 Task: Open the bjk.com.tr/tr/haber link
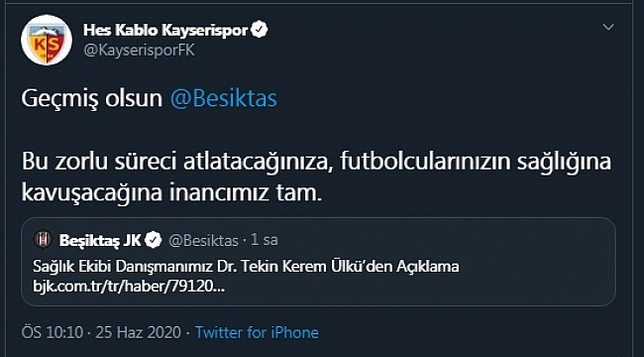click(129, 287)
